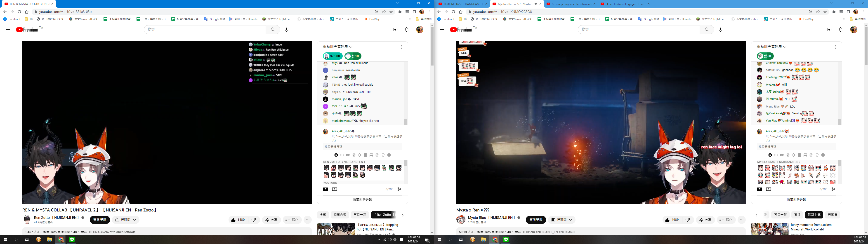
Task: Open extensions puzzle icon in right browser
Action: tap(834, 12)
